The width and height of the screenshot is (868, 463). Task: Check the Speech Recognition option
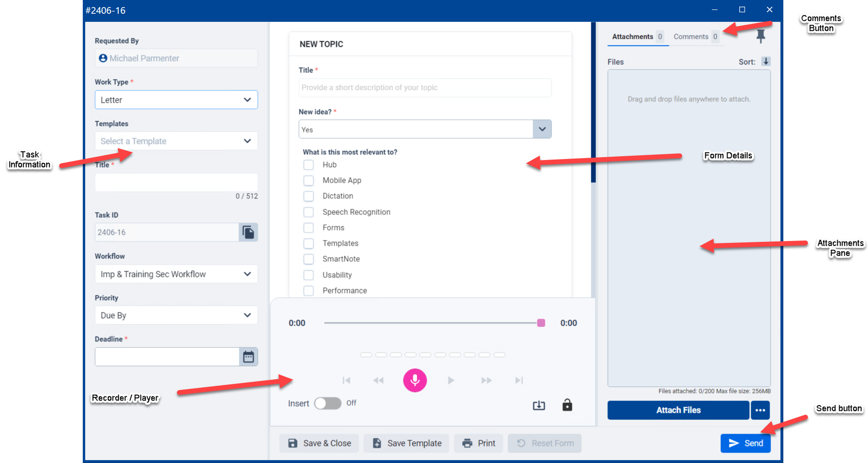click(308, 212)
